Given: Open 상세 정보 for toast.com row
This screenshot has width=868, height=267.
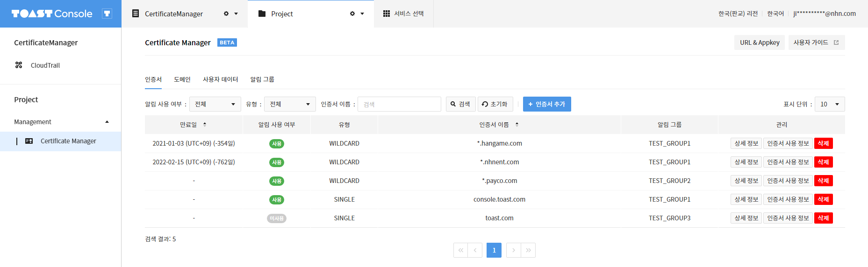Looking at the screenshot, I should coord(746,218).
